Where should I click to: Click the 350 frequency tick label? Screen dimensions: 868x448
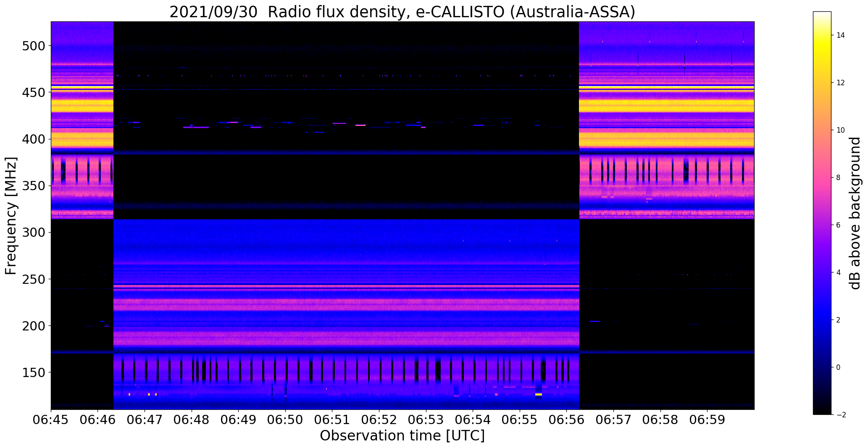pos(33,186)
